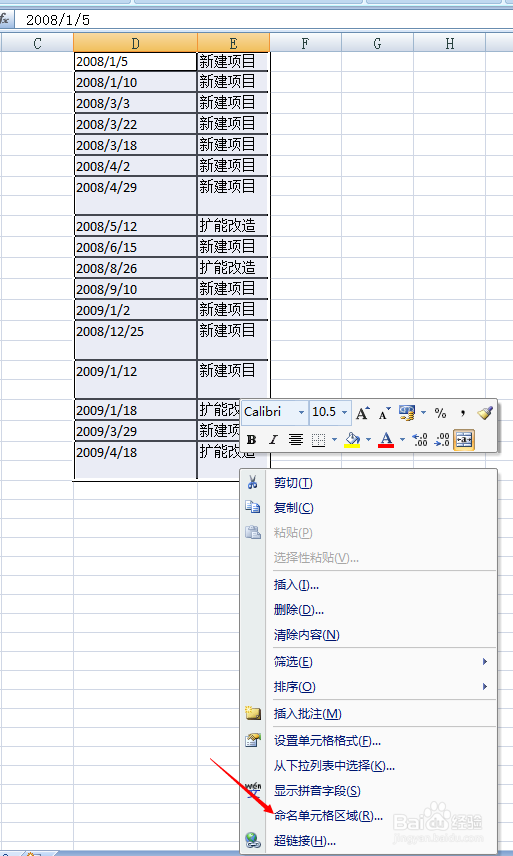Click the format cells icon
Viewport: 513px width, 856px height.
click(x=253, y=740)
